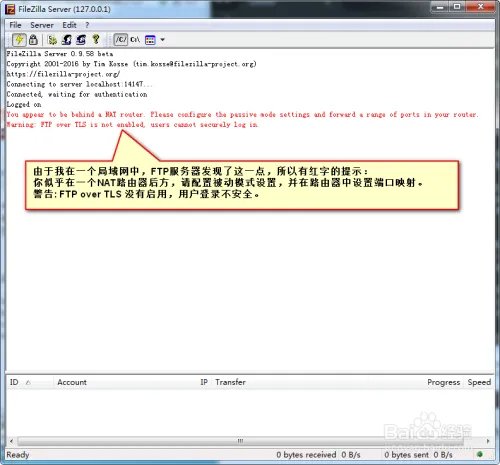
Task: Click the "0 bytes sent" status text
Action: pos(407,455)
